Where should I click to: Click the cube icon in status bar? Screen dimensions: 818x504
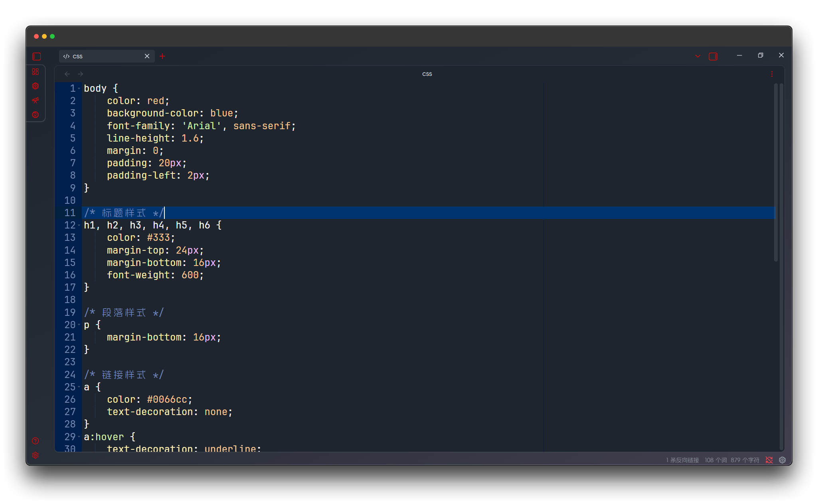(x=782, y=460)
